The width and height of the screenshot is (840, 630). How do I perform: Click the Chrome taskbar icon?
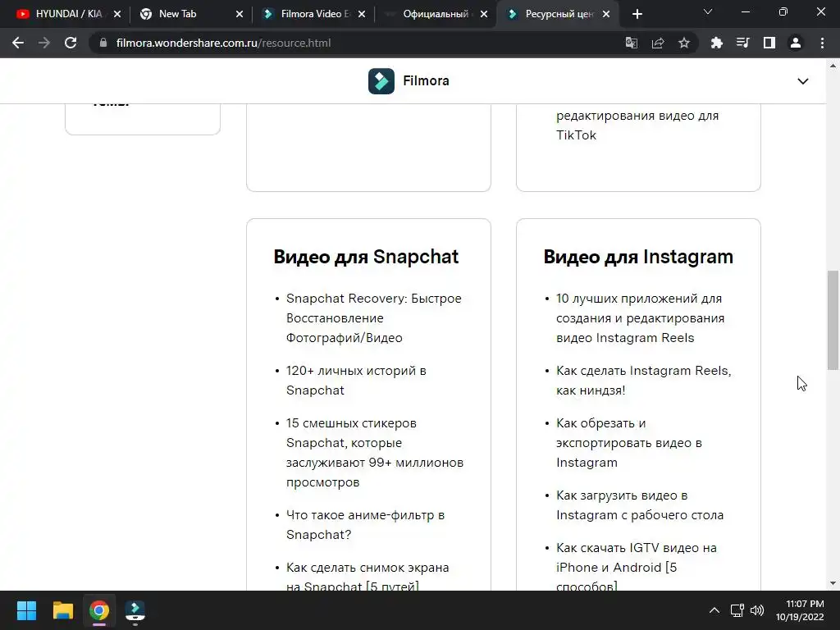tap(99, 610)
